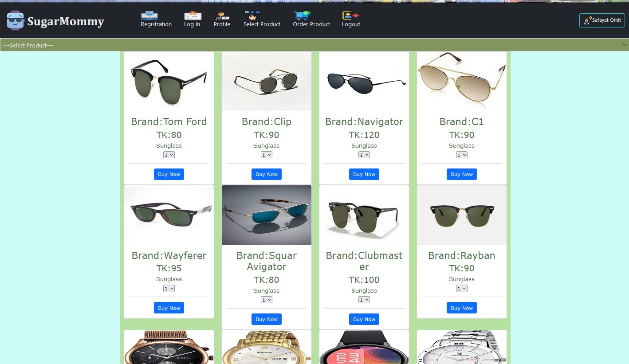This screenshot has height=364, width=629.
Task: Click Buy Now for C1 sunglasses
Action: (x=462, y=174)
